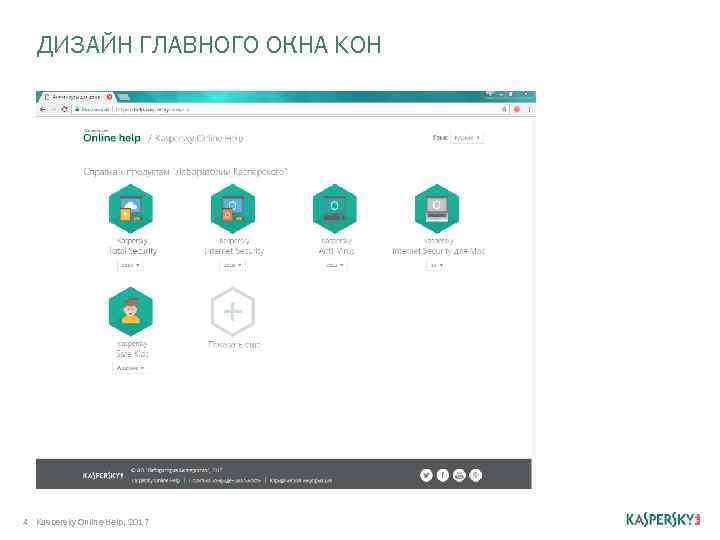Open the Facebook icon in footer

[x=443, y=475]
